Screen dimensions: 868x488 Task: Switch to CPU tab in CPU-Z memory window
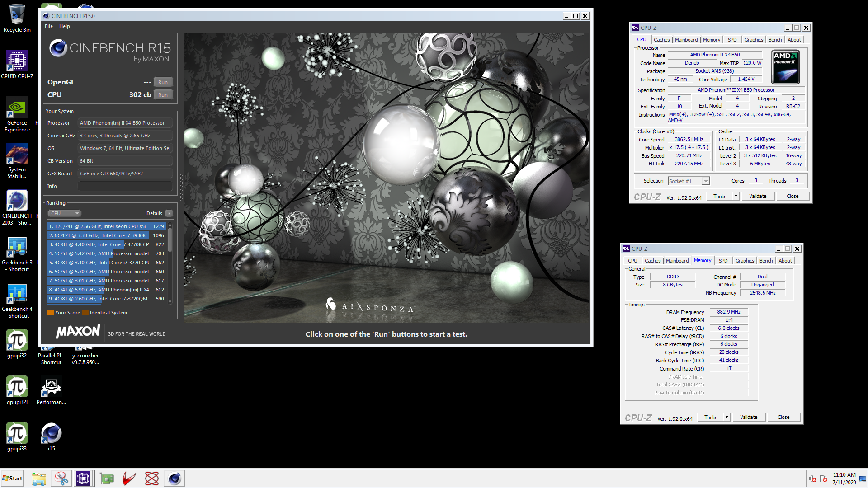coord(632,261)
